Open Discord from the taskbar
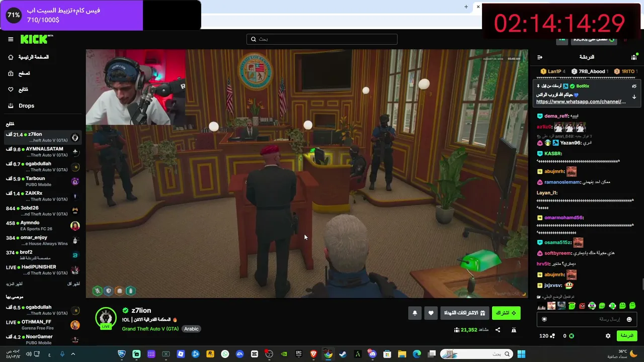The width and height of the screenshot is (644, 362). (x=372, y=354)
